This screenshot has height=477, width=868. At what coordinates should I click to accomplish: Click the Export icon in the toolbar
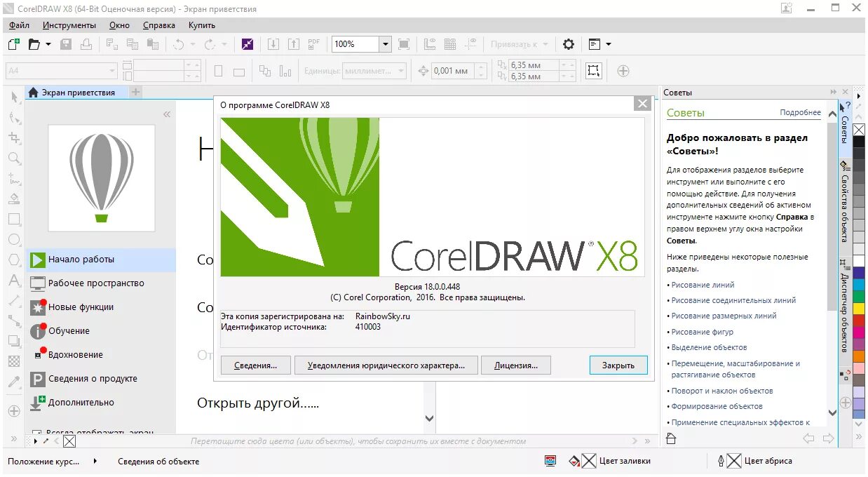click(294, 44)
